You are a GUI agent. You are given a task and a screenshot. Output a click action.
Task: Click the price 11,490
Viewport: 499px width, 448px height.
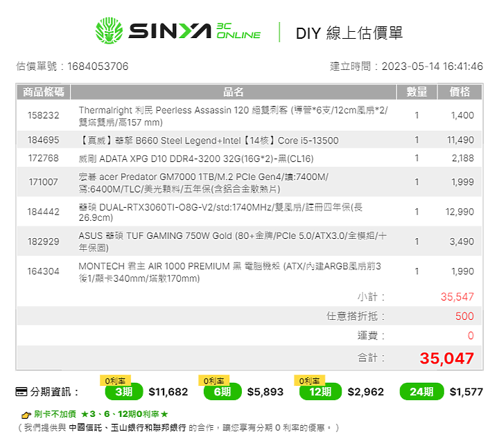pos(460,140)
